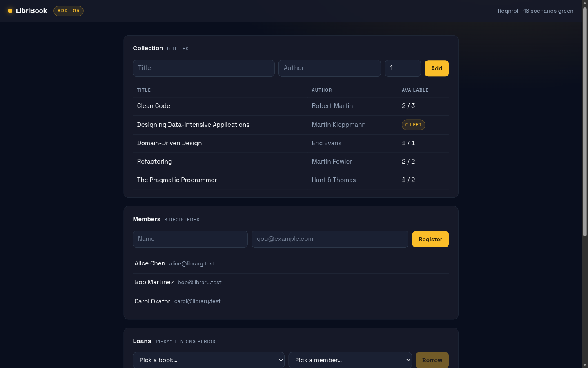
Task: Click the 0 LEFT availability badge
Action: 413,125
